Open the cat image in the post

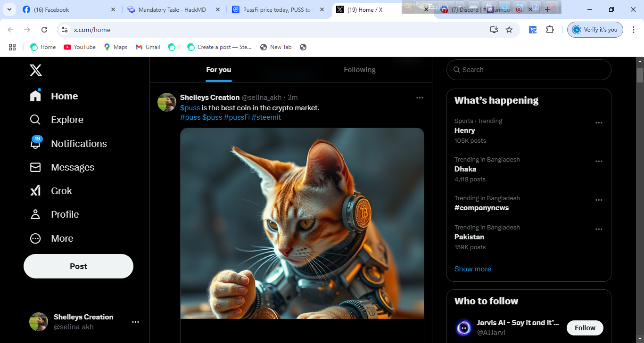302,223
